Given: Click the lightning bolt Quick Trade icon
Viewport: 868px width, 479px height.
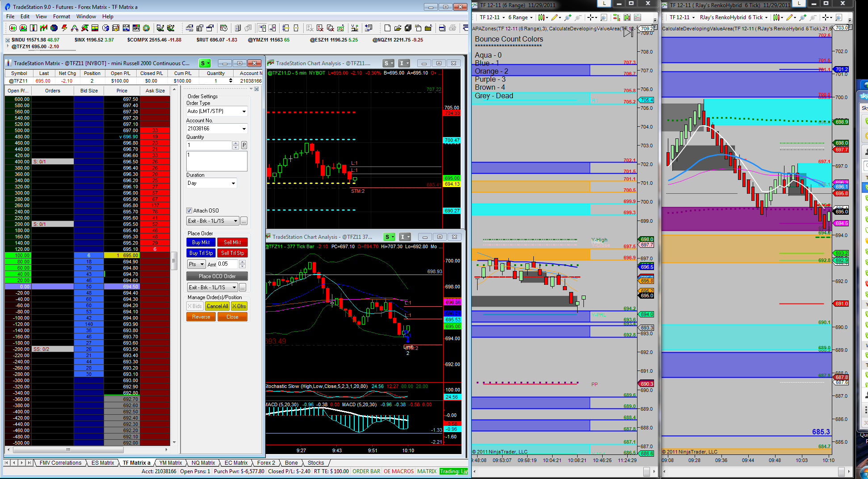Looking at the screenshot, I should pyautogui.click(x=64, y=28).
